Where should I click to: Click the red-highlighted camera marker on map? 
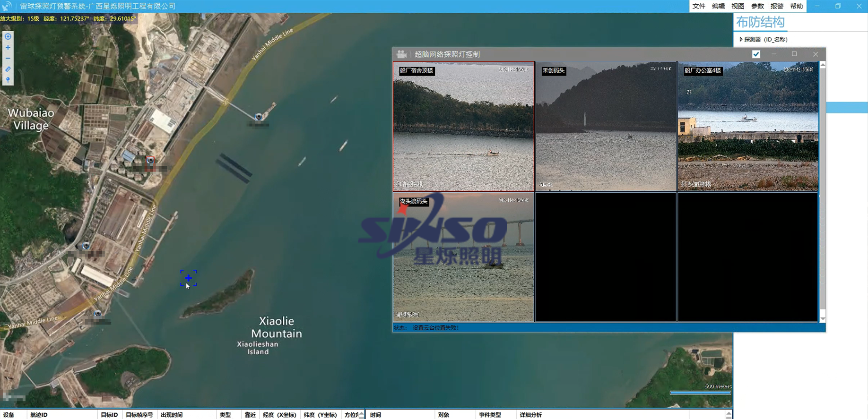pyautogui.click(x=150, y=161)
